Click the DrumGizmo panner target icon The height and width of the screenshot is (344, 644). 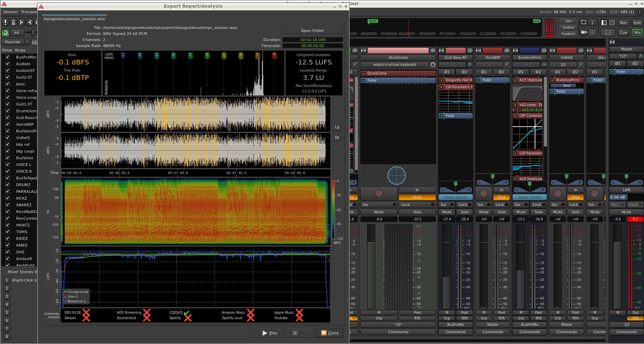click(396, 176)
